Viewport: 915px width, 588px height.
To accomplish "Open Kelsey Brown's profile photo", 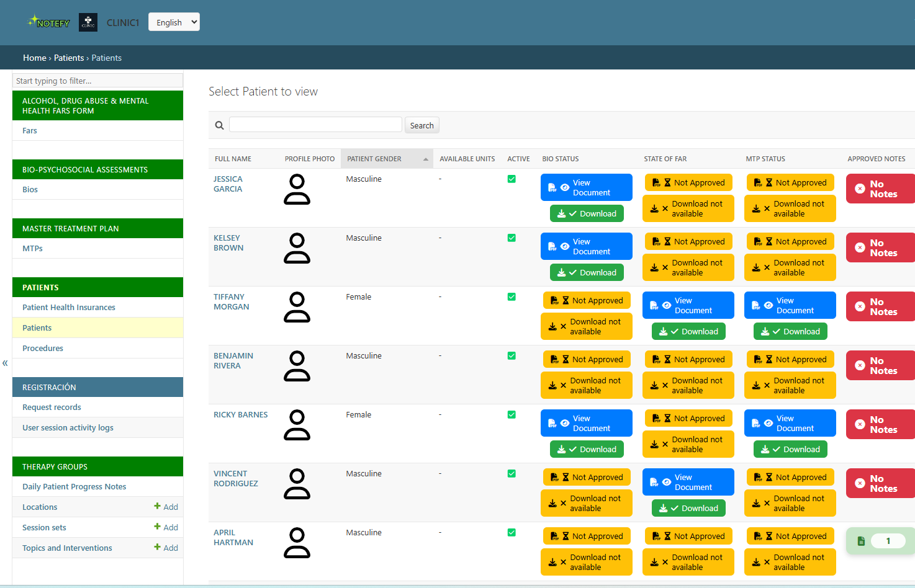I will 297,248.
